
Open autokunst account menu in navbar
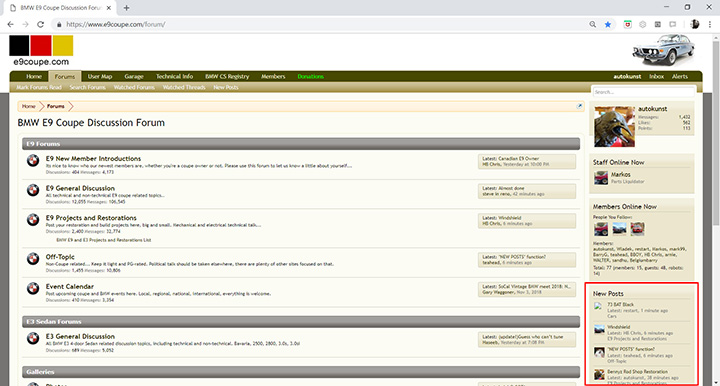pyautogui.click(x=627, y=76)
